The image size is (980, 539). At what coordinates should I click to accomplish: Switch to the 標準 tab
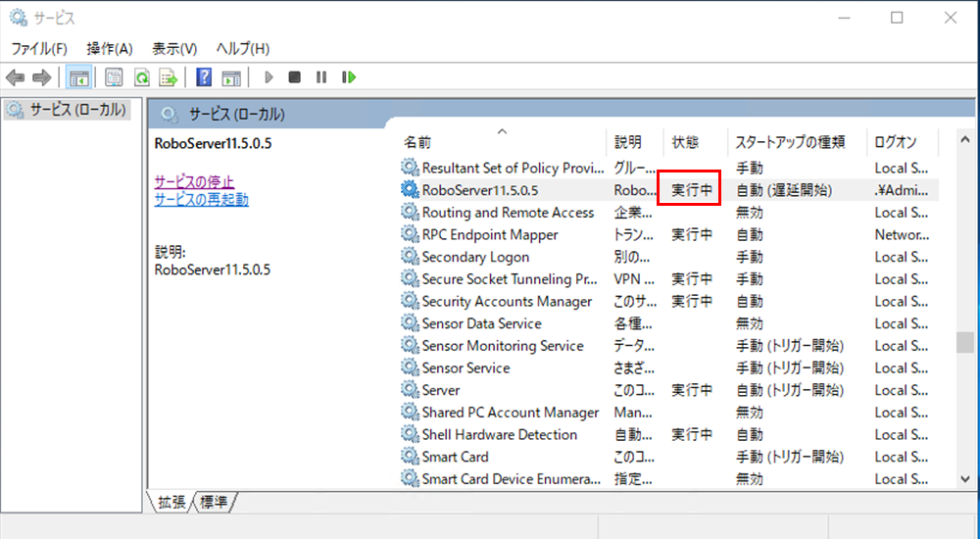tap(214, 502)
